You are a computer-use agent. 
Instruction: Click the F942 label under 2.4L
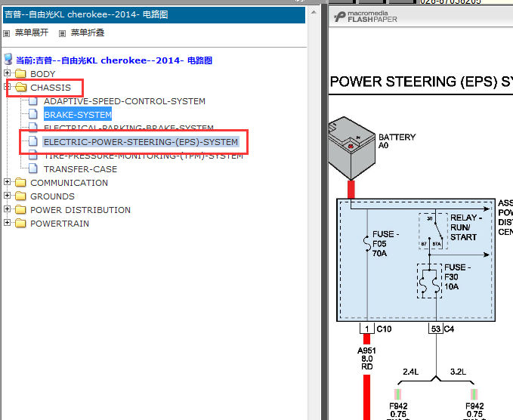[398, 406]
